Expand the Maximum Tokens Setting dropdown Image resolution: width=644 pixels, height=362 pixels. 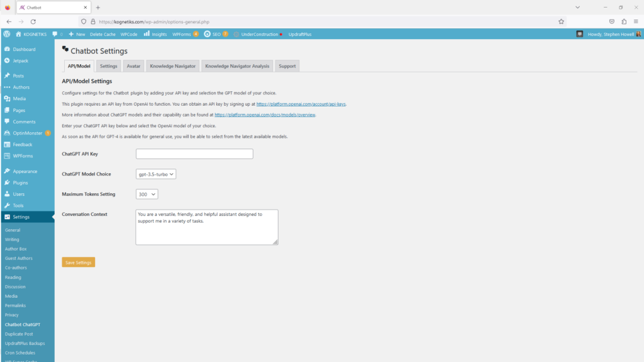pyautogui.click(x=147, y=194)
